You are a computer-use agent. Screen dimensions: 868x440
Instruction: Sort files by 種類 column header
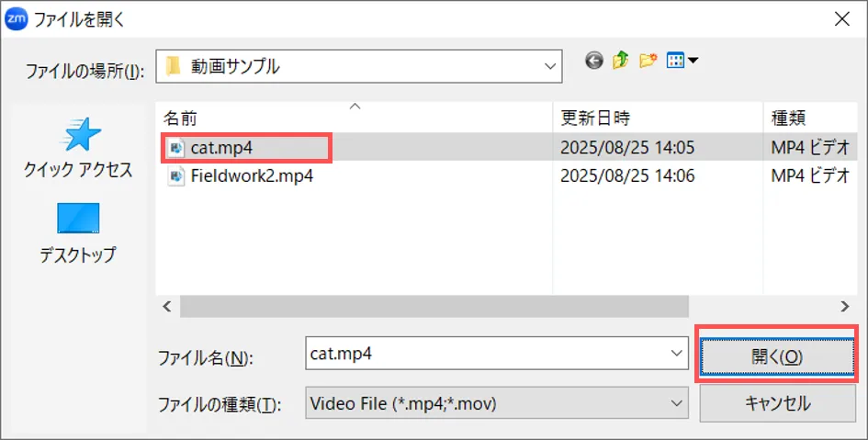coord(788,118)
